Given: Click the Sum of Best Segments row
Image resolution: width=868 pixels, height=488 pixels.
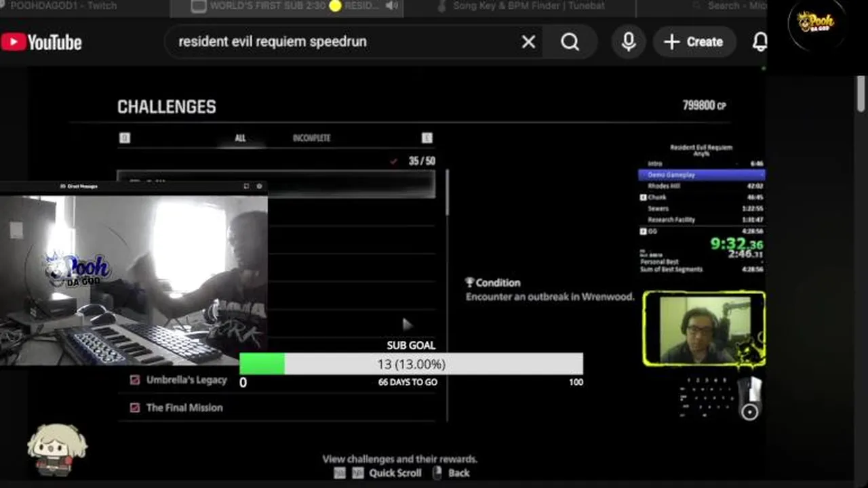Looking at the screenshot, I should 702,269.
